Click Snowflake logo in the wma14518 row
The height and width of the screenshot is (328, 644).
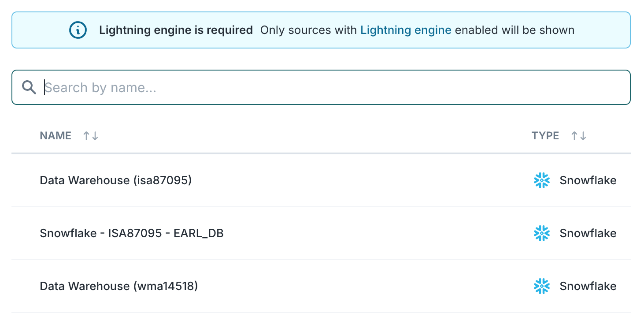pos(542,286)
